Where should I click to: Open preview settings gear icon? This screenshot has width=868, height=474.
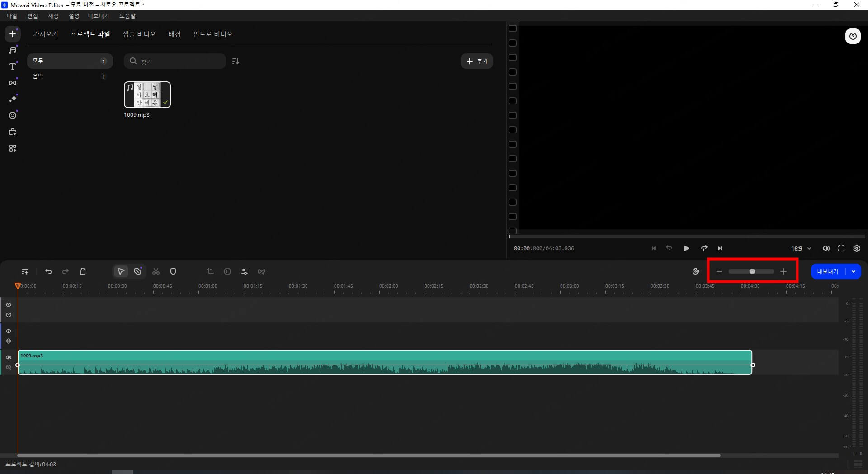click(x=857, y=248)
